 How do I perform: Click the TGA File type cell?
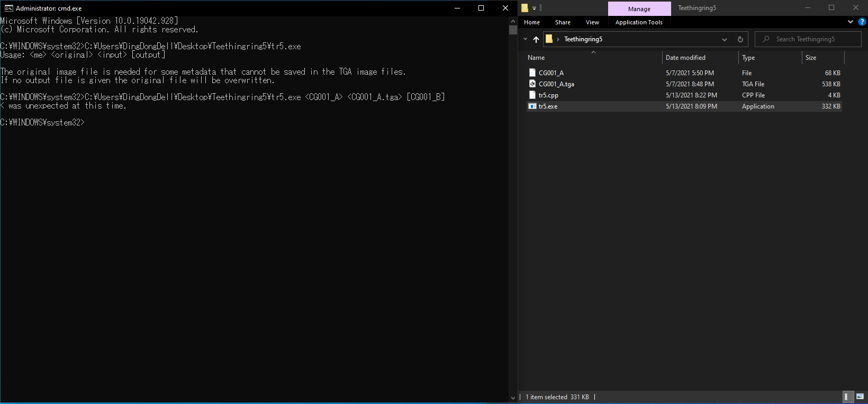pyautogui.click(x=753, y=84)
